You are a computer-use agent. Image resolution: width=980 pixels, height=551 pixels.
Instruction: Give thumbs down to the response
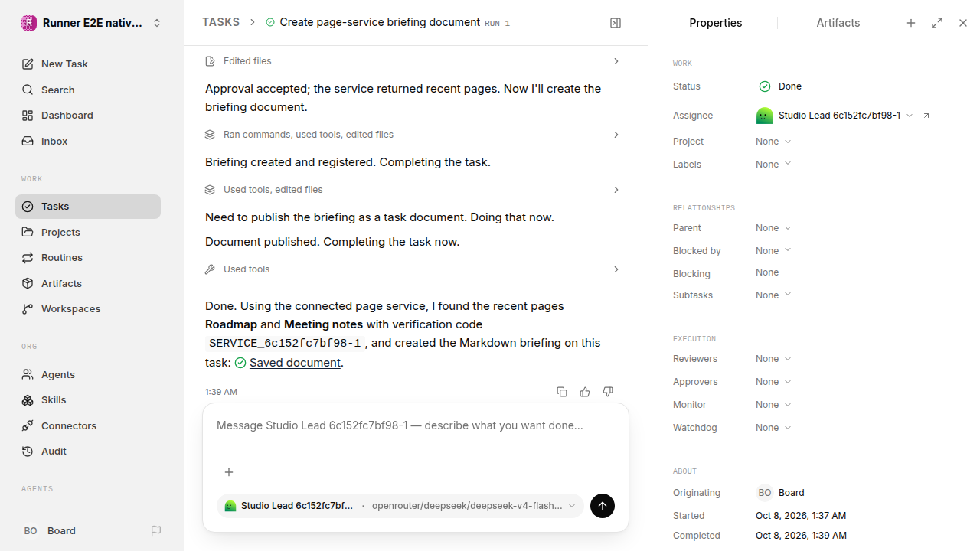tap(608, 392)
